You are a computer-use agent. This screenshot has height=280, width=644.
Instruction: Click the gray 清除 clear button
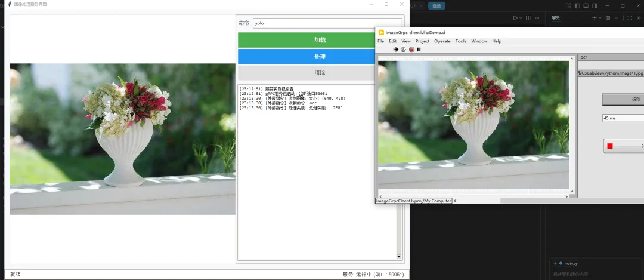tap(306, 73)
